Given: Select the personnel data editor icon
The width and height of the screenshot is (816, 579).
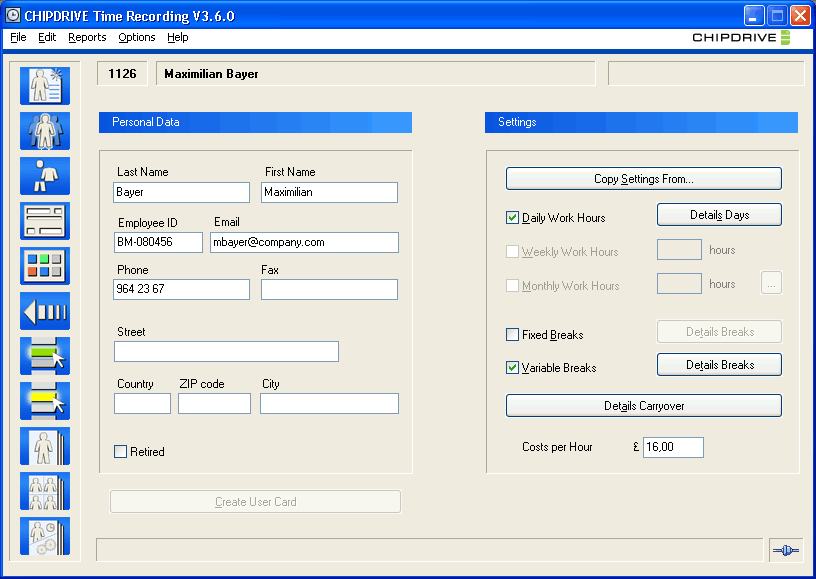Looking at the screenshot, I should pos(44,85).
